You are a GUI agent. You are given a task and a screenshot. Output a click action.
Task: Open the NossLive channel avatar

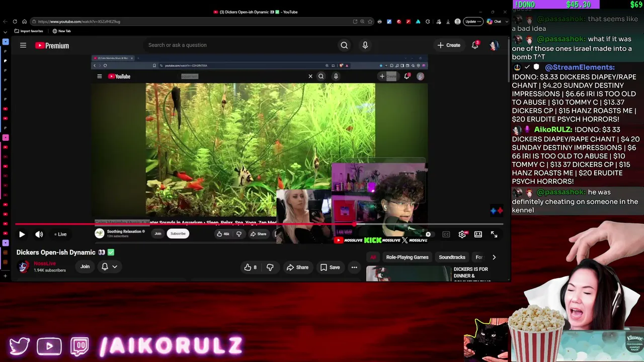tap(23, 266)
